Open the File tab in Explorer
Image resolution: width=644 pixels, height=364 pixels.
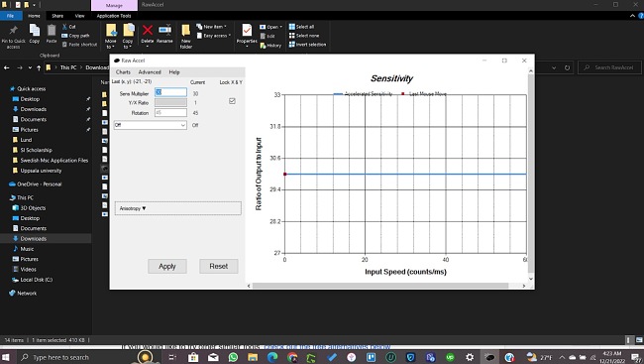10,16
